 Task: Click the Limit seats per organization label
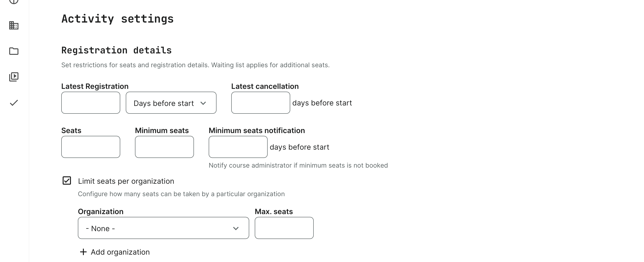tap(126, 181)
